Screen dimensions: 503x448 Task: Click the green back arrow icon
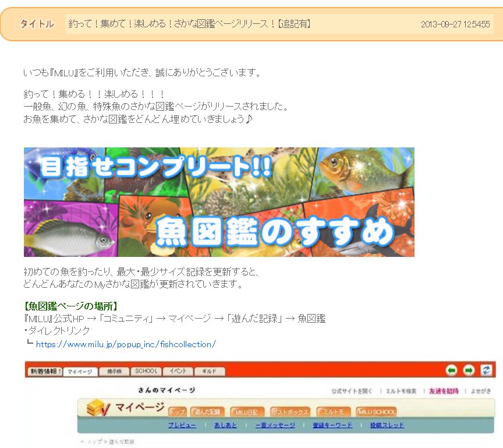click(451, 371)
